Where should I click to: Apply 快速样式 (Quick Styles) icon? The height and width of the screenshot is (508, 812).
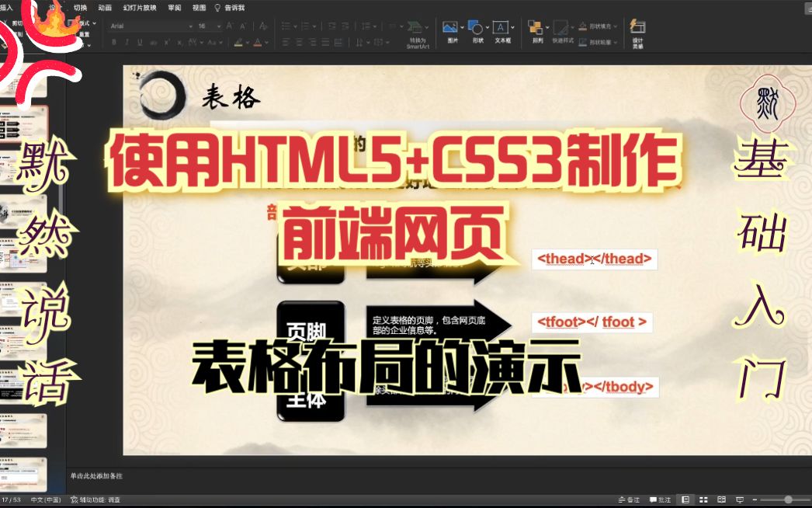[x=560, y=29]
